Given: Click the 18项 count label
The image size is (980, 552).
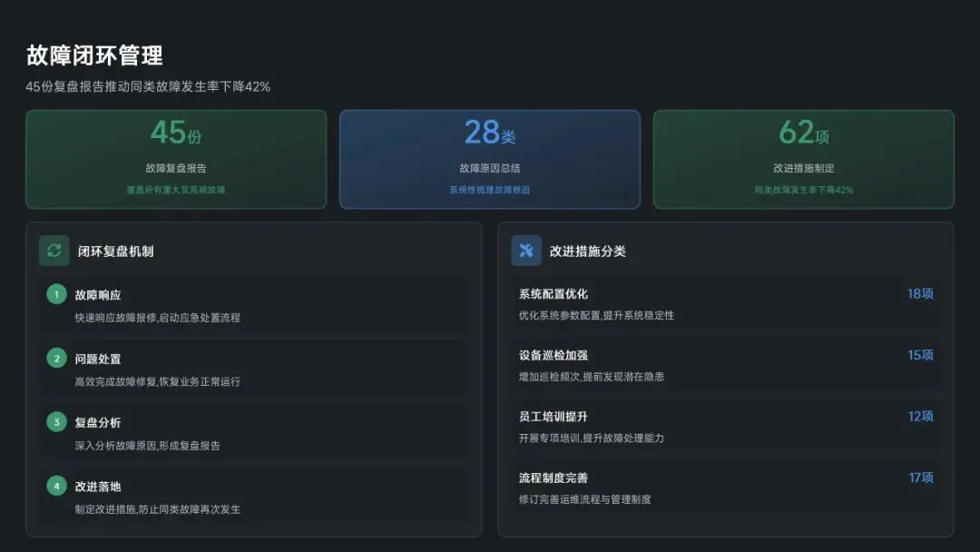Looking at the screenshot, I should (x=921, y=294).
